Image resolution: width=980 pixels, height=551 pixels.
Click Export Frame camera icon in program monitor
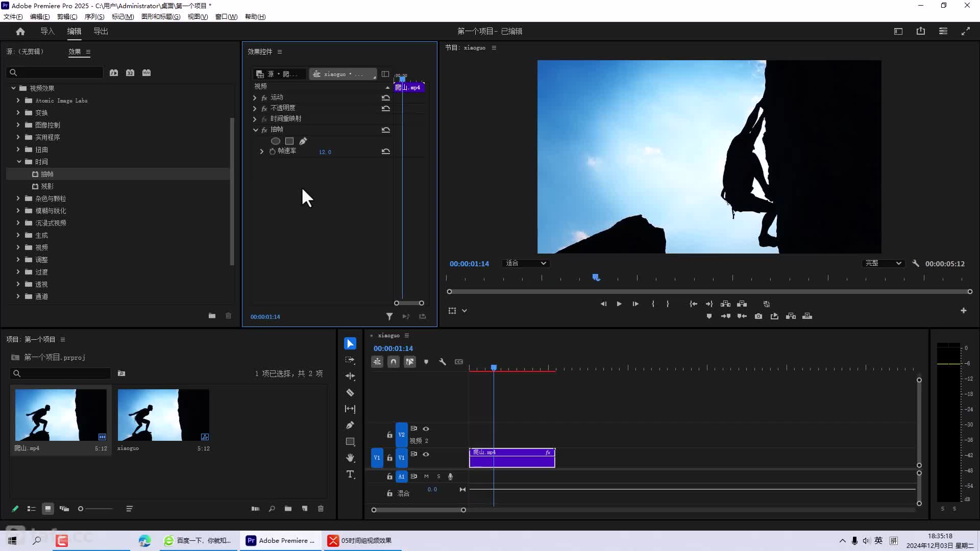pyautogui.click(x=758, y=316)
